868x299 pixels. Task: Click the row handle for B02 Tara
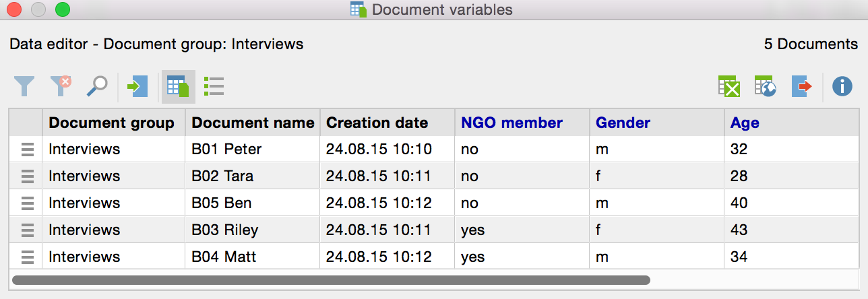27,176
